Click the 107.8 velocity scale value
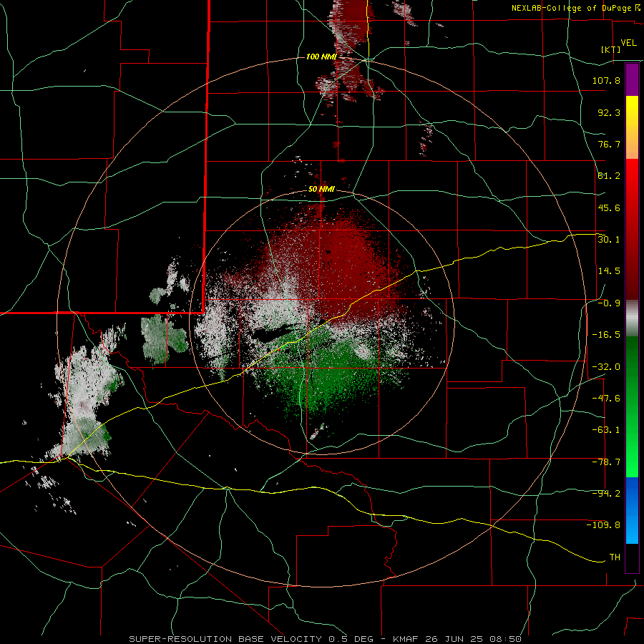 606,80
